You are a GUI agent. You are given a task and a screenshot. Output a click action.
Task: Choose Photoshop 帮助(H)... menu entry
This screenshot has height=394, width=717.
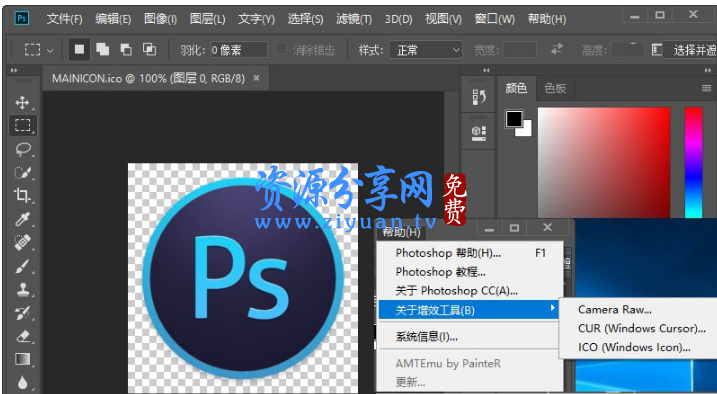[470, 253]
